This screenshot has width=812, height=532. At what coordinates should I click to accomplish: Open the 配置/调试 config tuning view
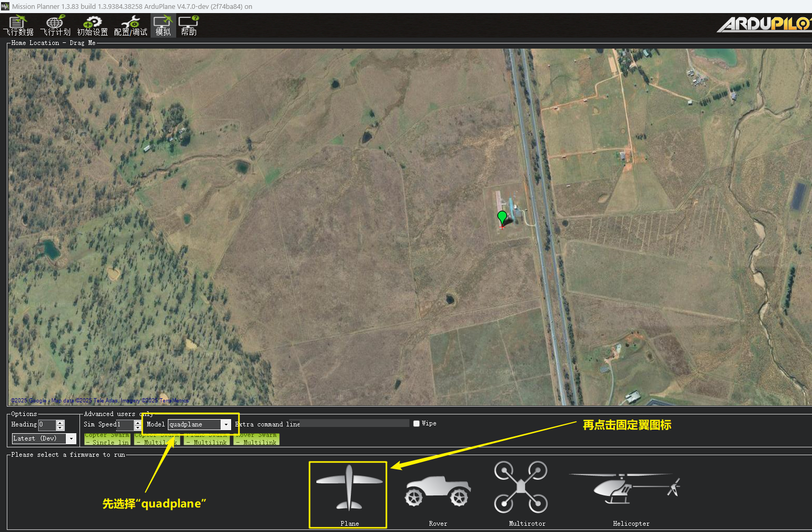coord(130,26)
